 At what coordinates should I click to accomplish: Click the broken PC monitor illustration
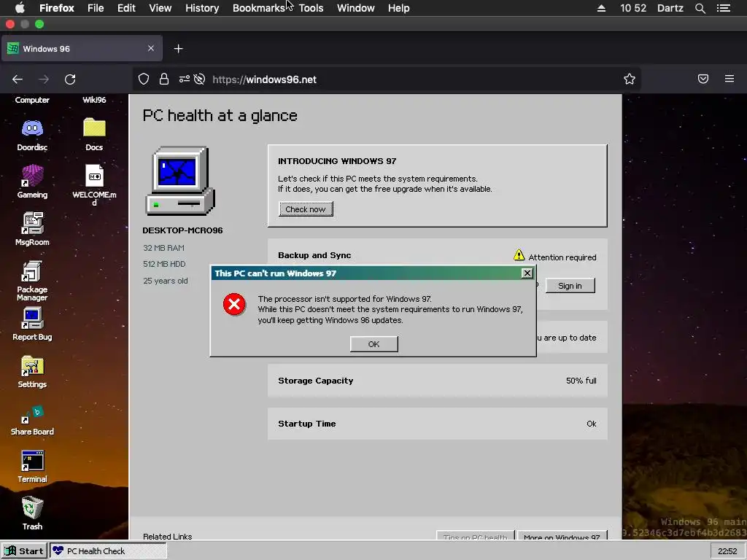(x=179, y=181)
